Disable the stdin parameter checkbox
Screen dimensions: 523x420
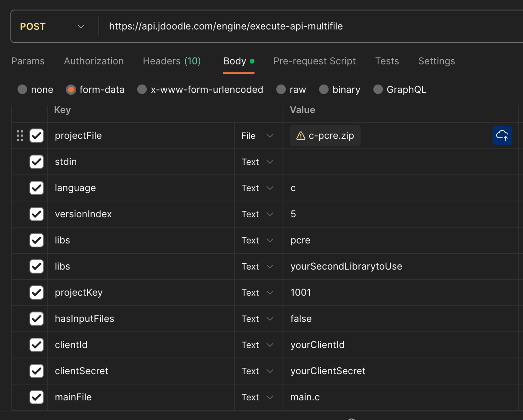(x=36, y=162)
